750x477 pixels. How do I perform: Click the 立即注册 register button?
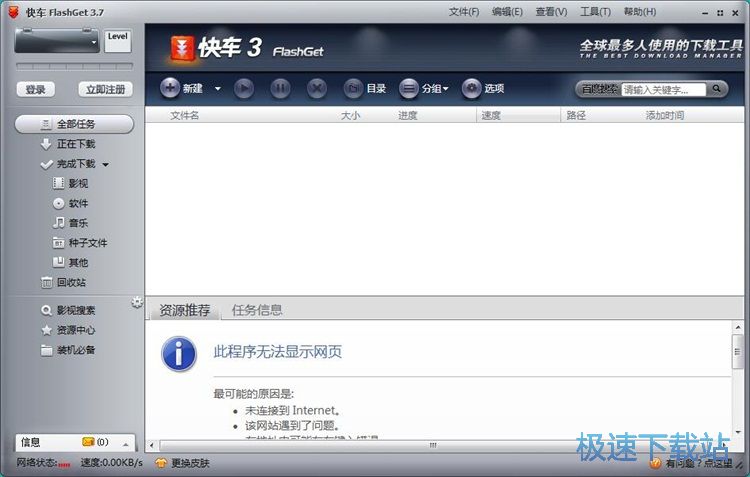(105, 89)
